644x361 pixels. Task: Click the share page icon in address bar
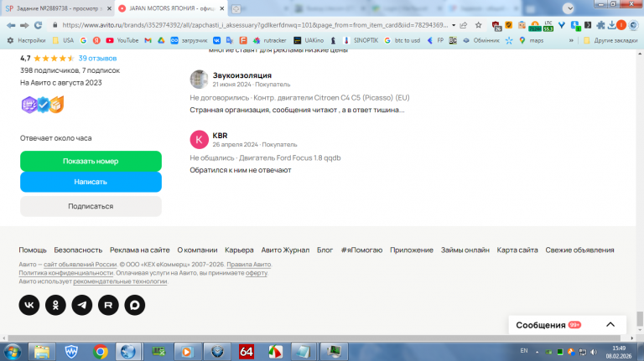point(464,25)
